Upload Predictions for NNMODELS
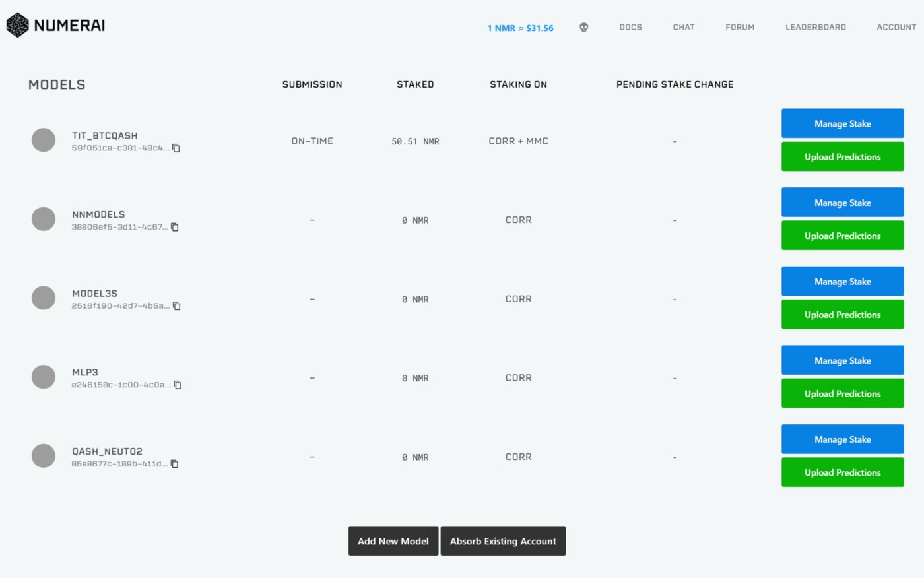Screen dimensions: 924x578 [x=842, y=236]
